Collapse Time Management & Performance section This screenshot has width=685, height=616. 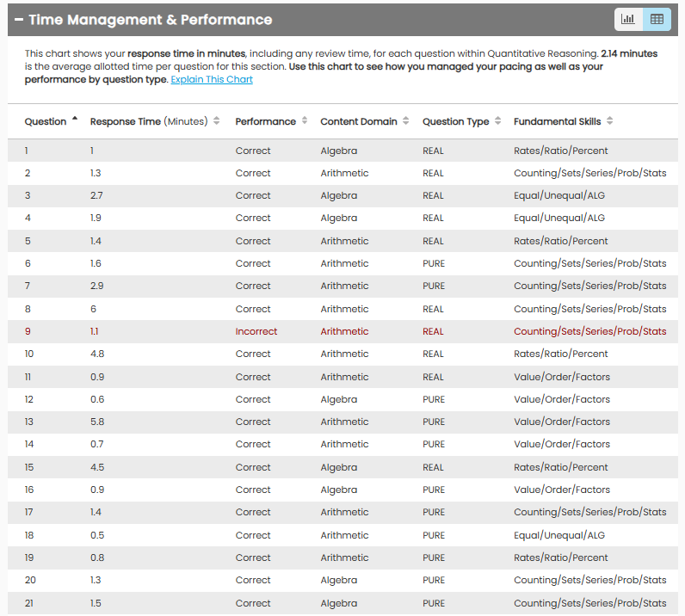(x=19, y=20)
